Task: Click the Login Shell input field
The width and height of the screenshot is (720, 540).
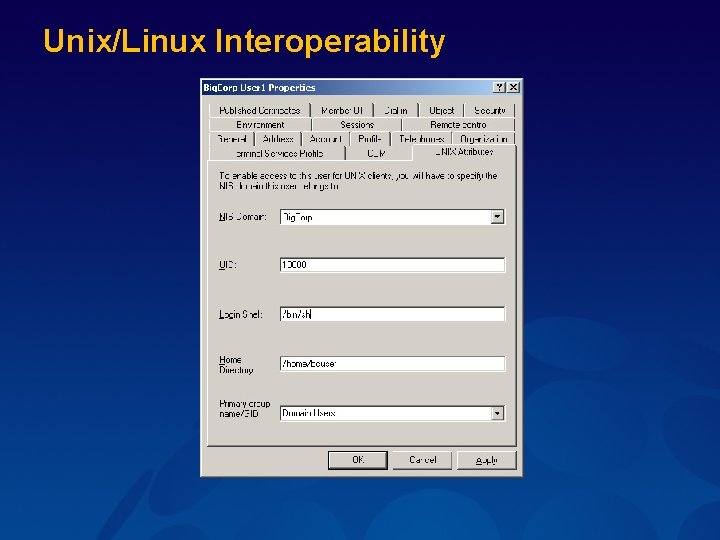Action: [392, 315]
